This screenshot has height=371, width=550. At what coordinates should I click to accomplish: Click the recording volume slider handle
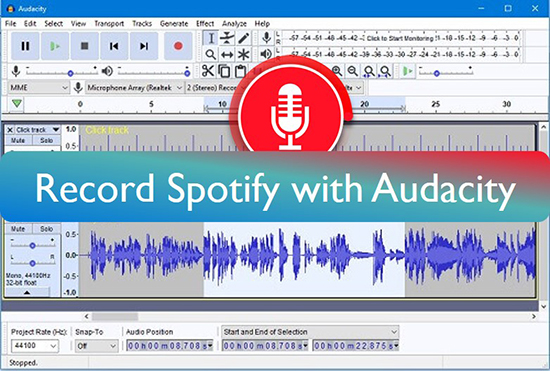[x=71, y=73]
